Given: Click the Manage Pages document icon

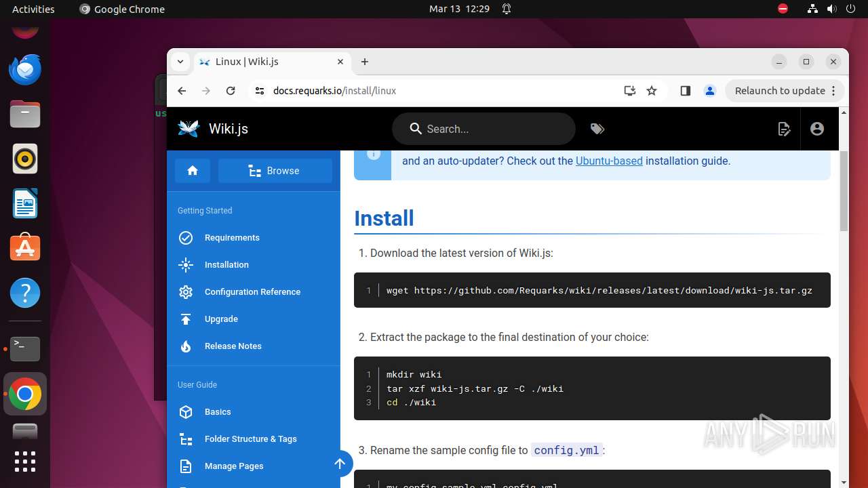Looking at the screenshot, I should tap(186, 466).
